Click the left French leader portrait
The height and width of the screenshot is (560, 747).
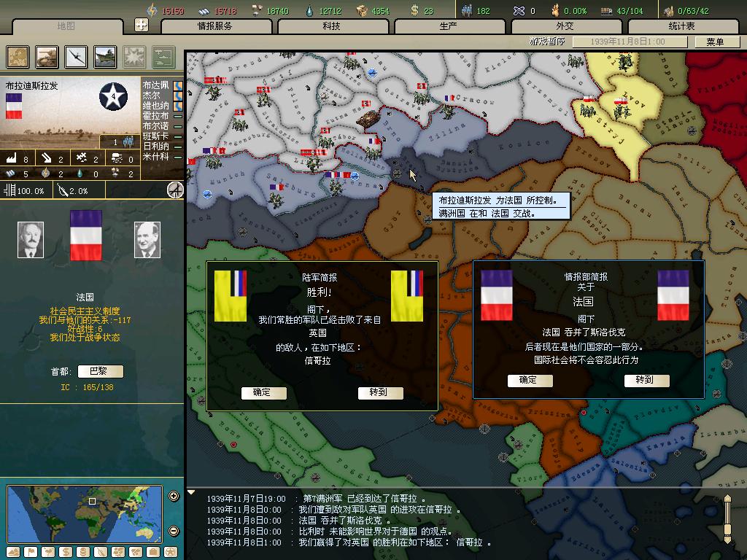(x=31, y=239)
